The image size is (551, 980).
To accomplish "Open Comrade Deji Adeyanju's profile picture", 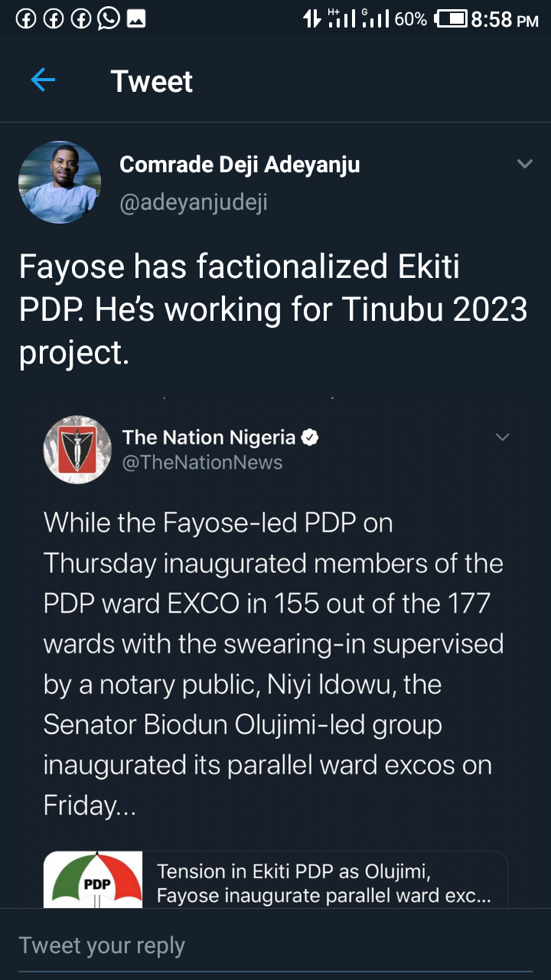I will click(x=60, y=182).
